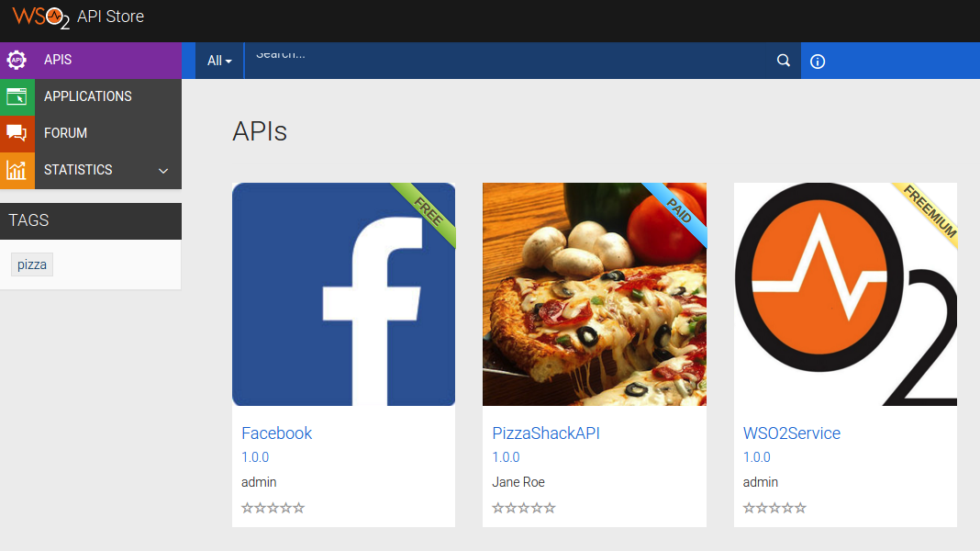Click the info icon beside the search bar
The width and height of the screenshot is (980, 551).
tap(817, 61)
